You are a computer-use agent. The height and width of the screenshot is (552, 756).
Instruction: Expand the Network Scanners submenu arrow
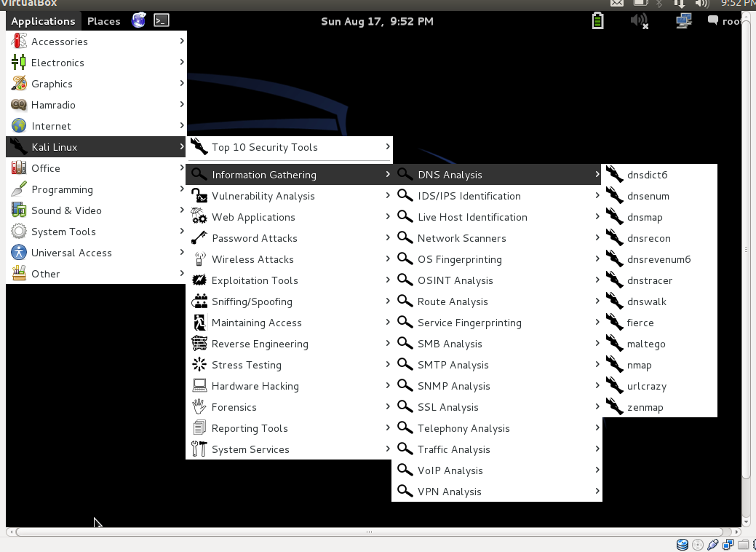(597, 238)
